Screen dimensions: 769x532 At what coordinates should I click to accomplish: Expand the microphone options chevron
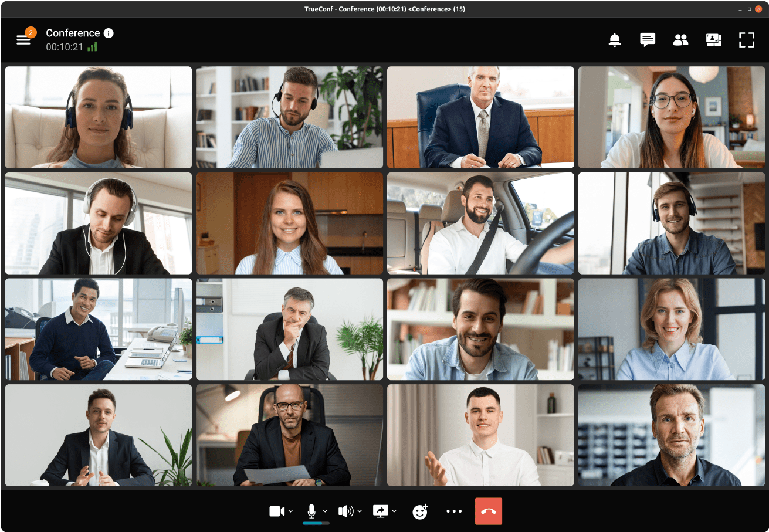point(324,511)
